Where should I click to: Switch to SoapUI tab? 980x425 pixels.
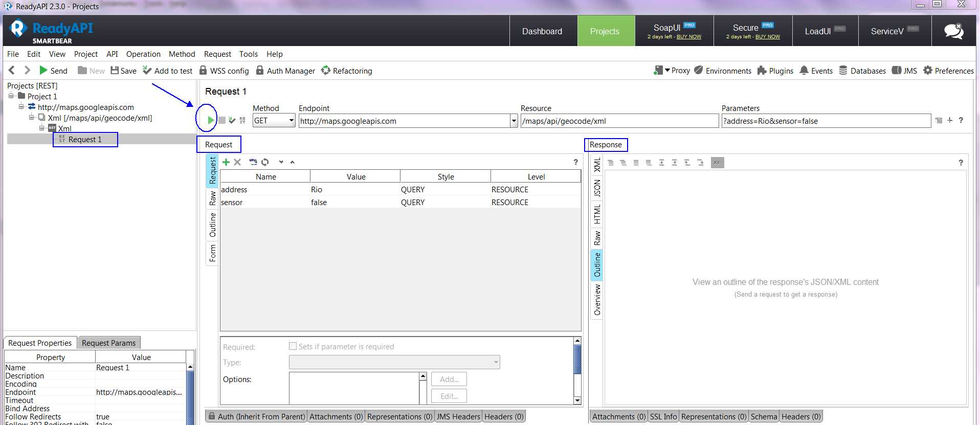[674, 31]
